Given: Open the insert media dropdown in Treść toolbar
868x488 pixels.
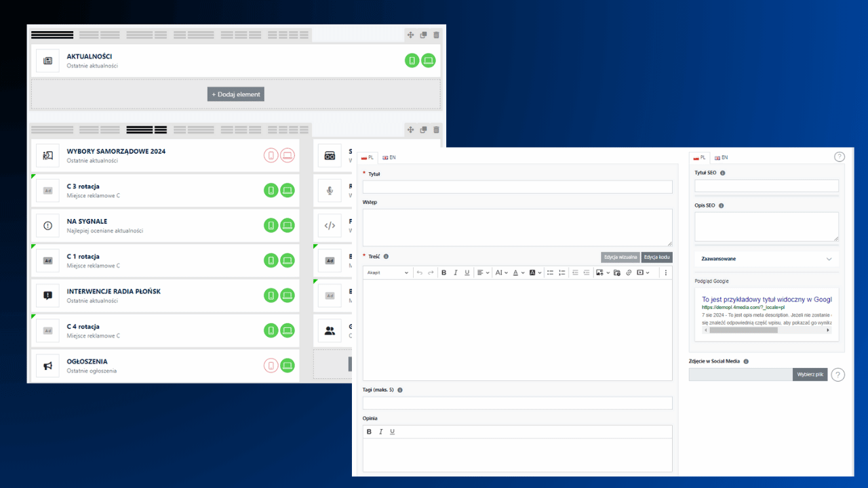Looking at the screenshot, I should pyautogui.click(x=643, y=272).
